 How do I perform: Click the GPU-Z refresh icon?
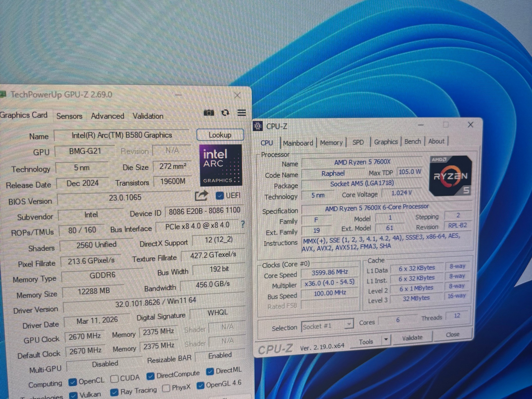pyautogui.click(x=225, y=113)
